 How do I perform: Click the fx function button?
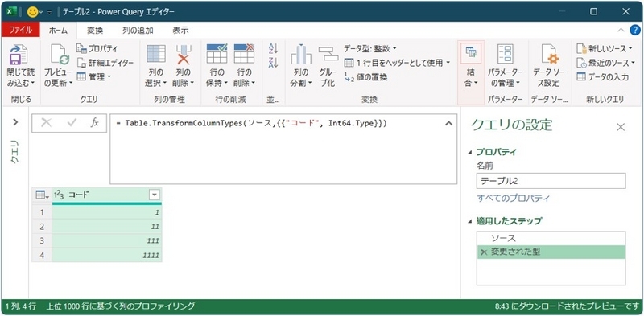(x=94, y=123)
